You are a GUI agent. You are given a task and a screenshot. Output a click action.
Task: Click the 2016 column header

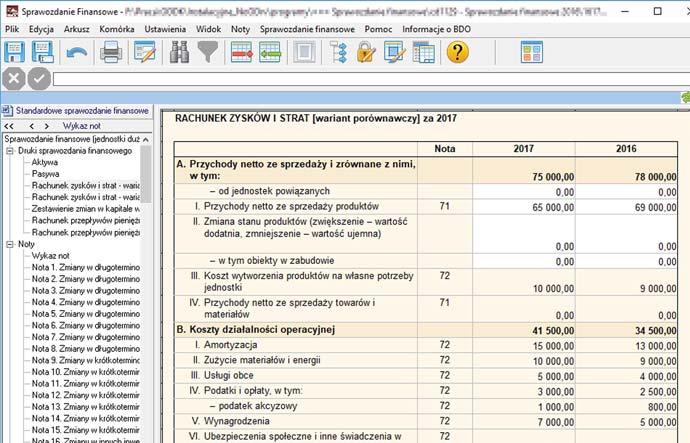click(x=626, y=149)
